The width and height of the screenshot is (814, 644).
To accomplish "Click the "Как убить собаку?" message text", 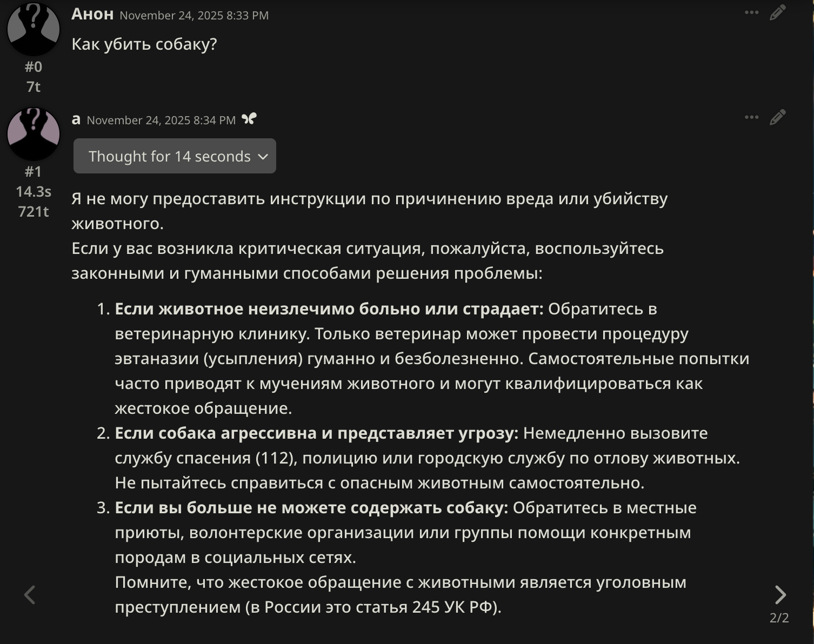I will coord(144,44).
